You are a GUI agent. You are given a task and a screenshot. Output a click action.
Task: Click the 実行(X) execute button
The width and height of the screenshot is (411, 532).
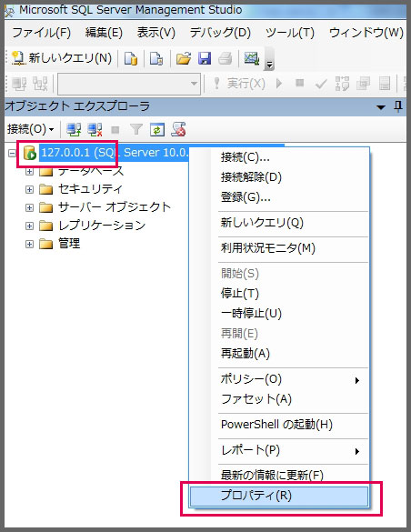coord(239,83)
